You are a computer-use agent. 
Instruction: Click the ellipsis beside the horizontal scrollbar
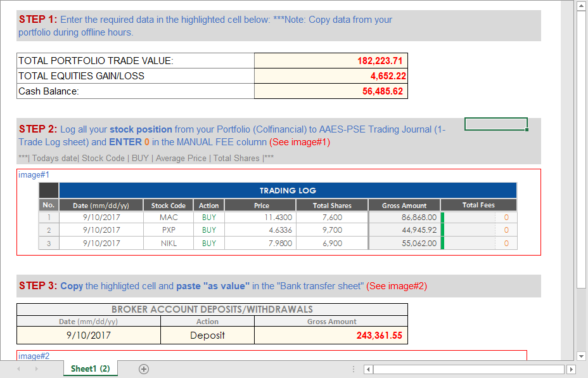click(353, 368)
